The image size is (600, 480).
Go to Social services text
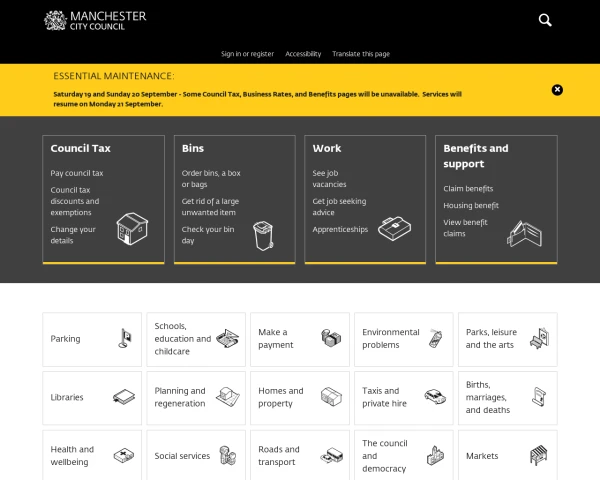pyautogui.click(x=182, y=456)
